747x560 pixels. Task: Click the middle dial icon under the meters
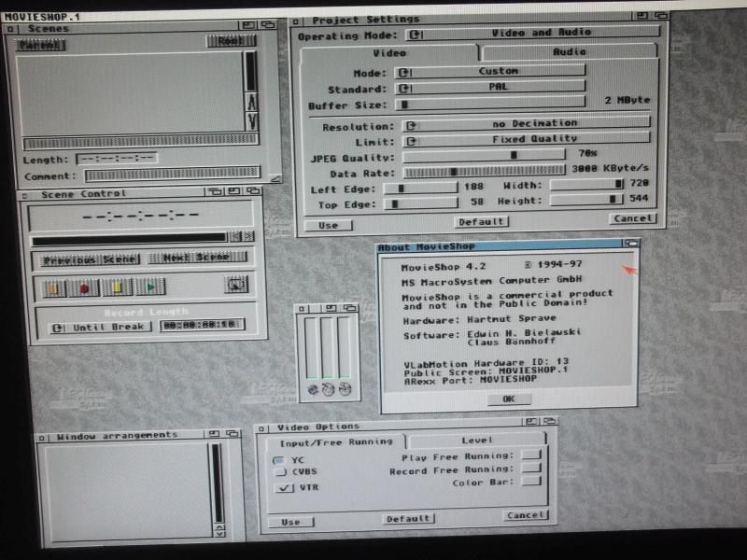tap(330, 388)
